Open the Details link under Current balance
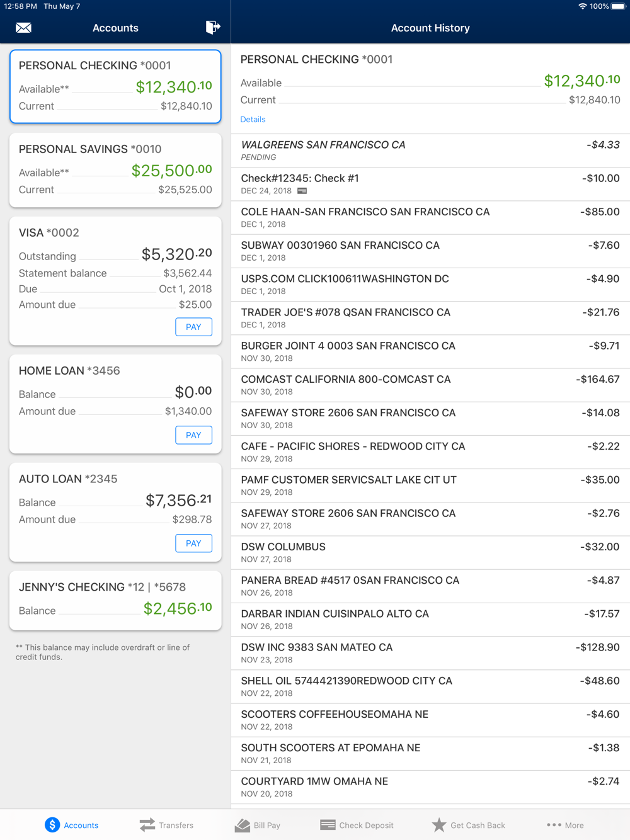630x840 pixels. point(253,120)
